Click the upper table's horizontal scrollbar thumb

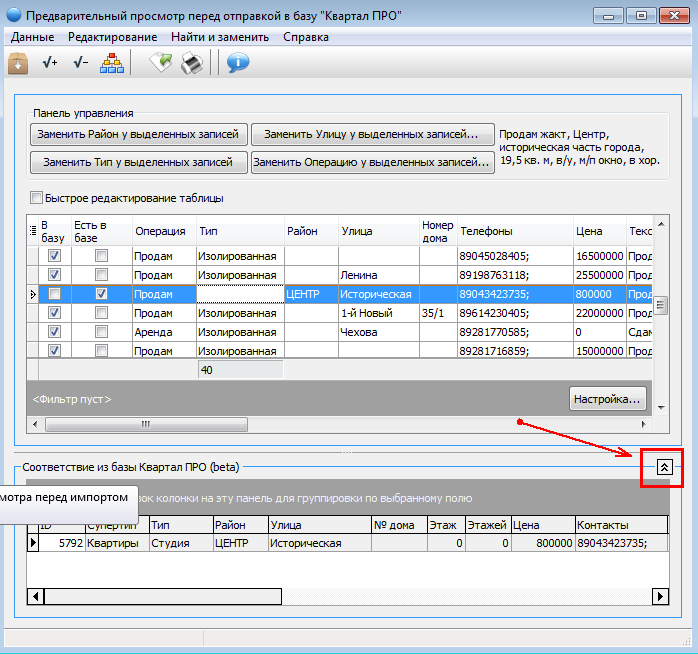pos(144,424)
